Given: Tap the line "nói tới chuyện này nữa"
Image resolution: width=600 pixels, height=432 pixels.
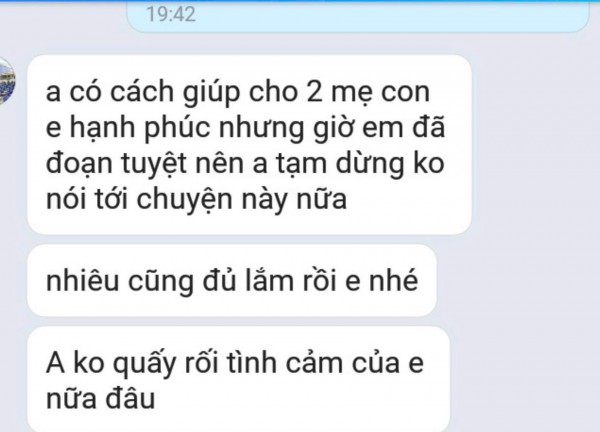Looking at the screenshot, I should pyautogui.click(x=196, y=199).
